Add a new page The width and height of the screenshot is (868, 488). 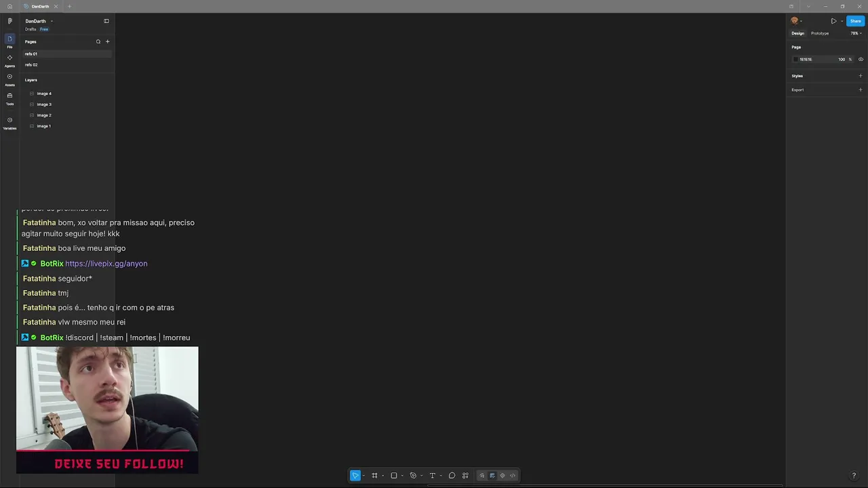107,41
